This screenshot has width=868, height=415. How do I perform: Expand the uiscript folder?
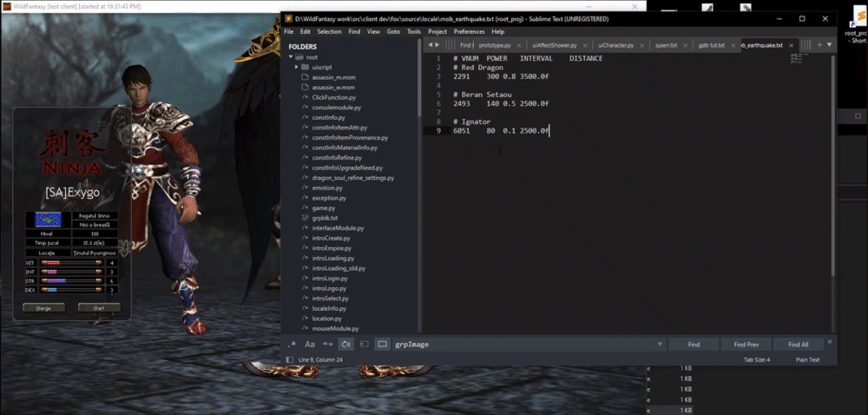297,67
